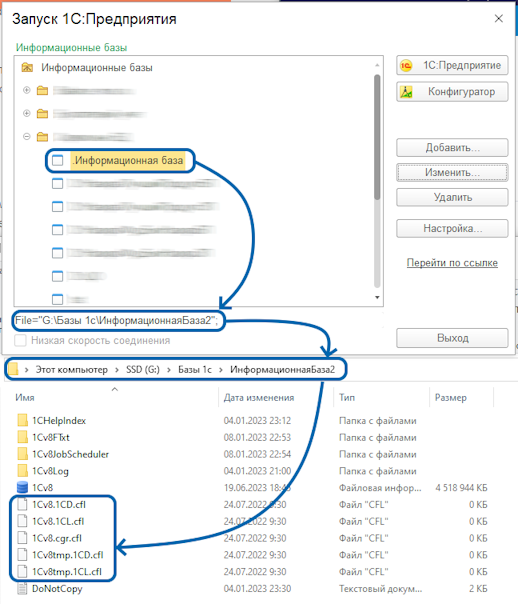Select .Информационная база entry
Image resolution: width=518 pixels, height=604 pixels.
pyautogui.click(x=127, y=160)
